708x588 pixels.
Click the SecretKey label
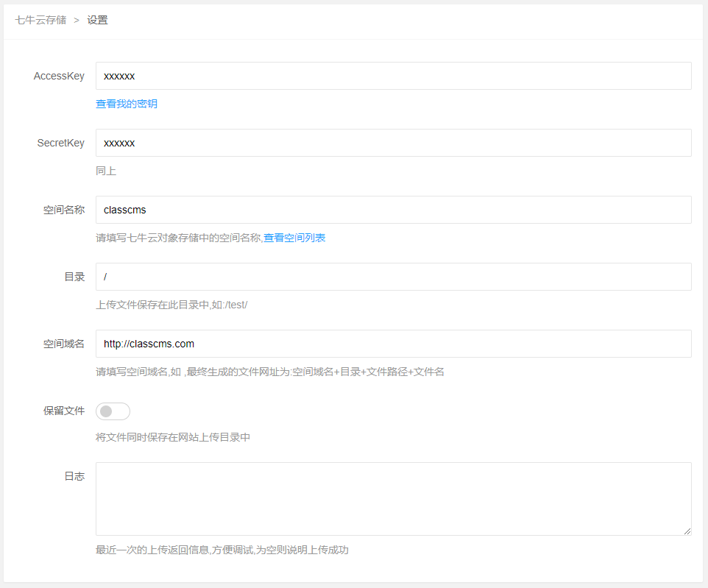point(61,143)
